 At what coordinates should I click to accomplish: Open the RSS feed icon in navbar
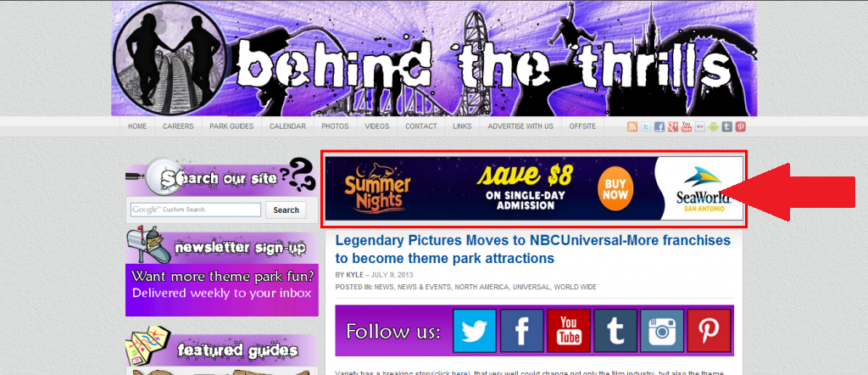coord(632,127)
